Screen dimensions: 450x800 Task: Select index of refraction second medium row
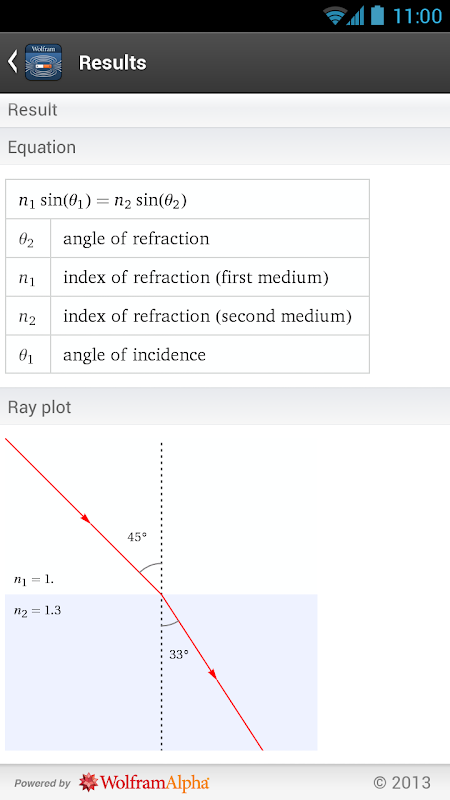point(187,316)
